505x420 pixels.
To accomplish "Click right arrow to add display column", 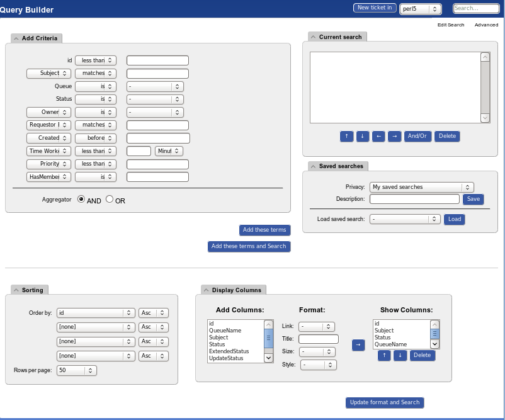I will 358,345.
